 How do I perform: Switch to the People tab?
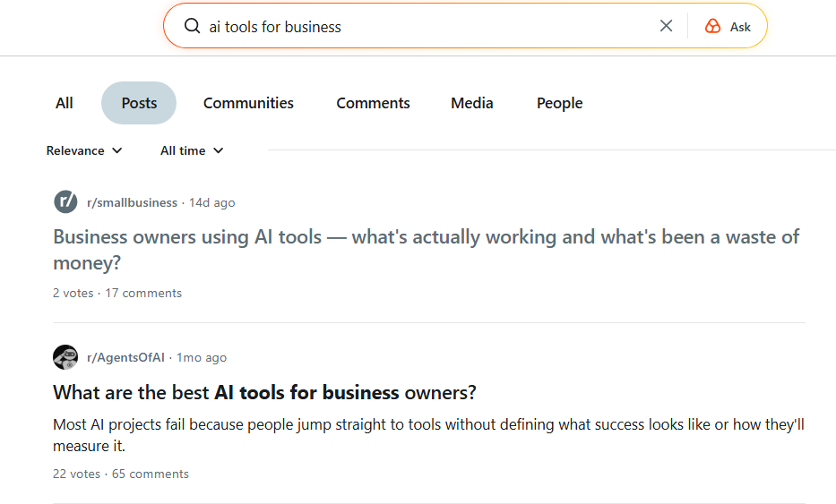(x=559, y=103)
